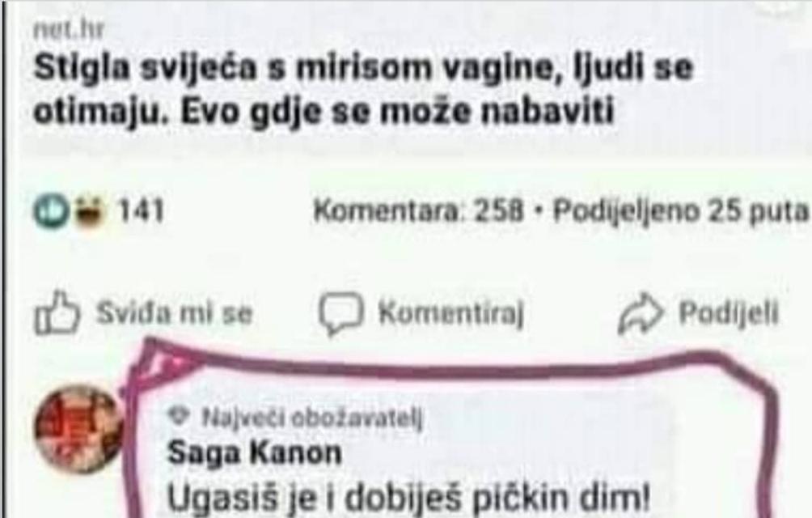
Task: Click the Najveći obožavatelj badge label
Action: (x=312, y=418)
